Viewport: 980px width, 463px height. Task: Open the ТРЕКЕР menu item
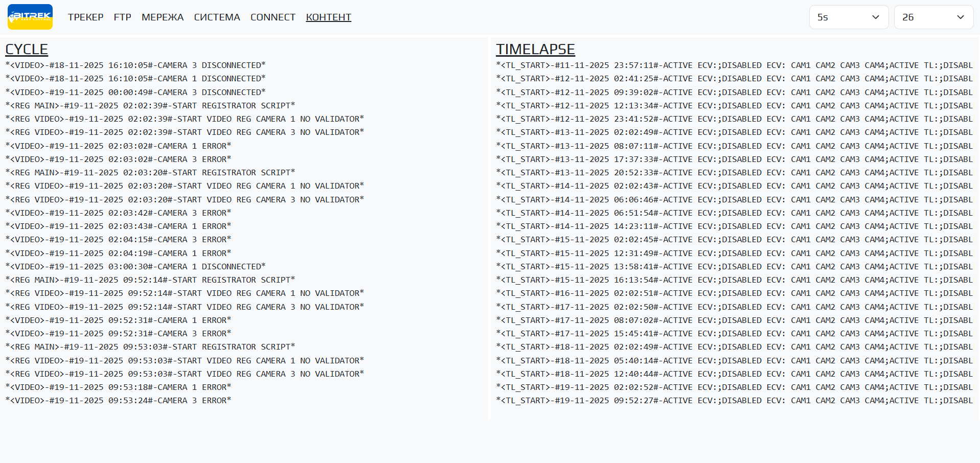(85, 17)
